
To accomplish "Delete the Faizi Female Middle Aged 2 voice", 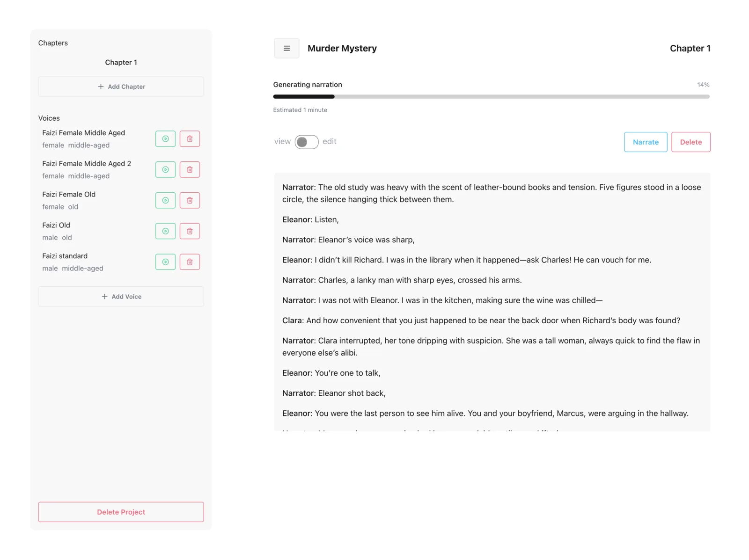I will click(190, 169).
